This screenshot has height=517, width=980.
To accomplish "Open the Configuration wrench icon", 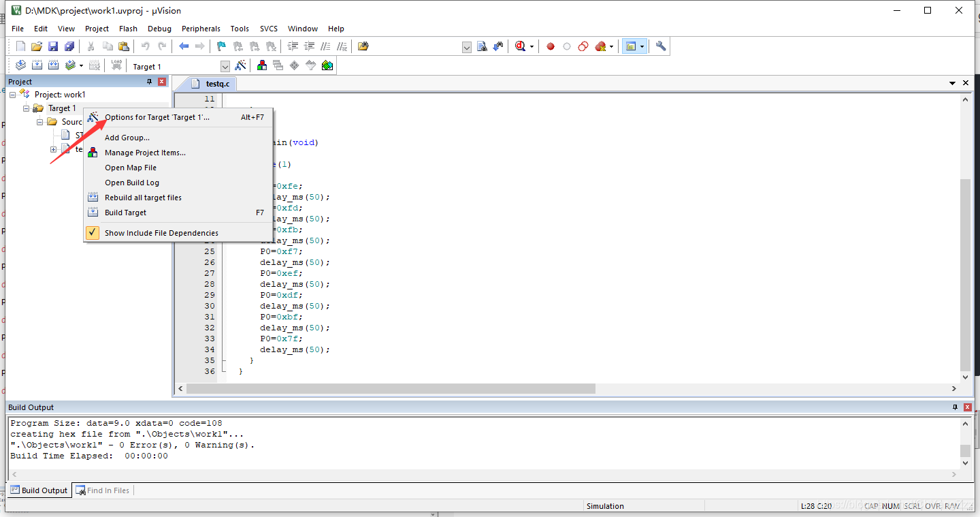I will point(661,46).
